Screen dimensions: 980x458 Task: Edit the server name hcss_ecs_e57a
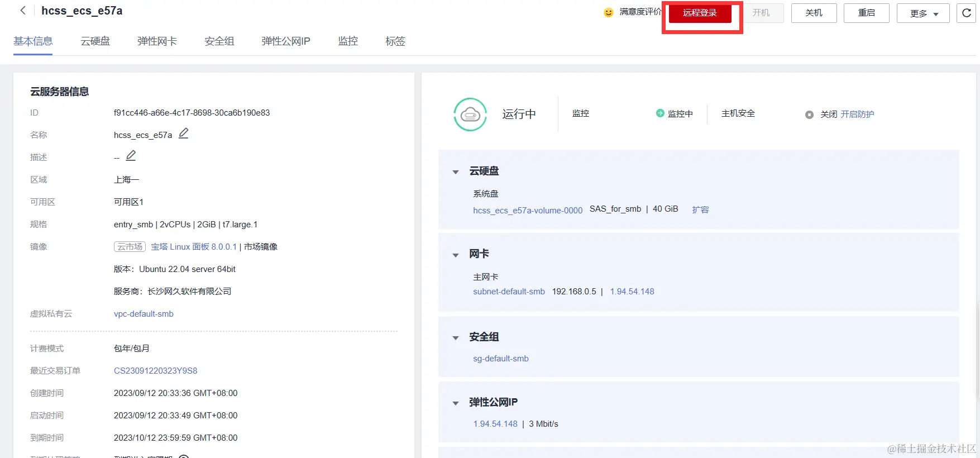click(183, 133)
